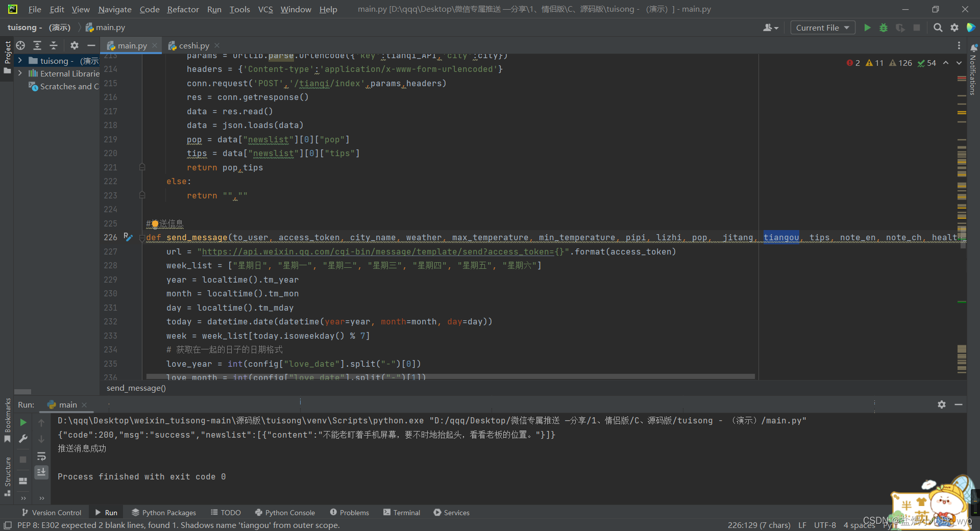This screenshot has height=531, width=980.
Task: Open the Services tool window
Action: [x=451, y=513]
